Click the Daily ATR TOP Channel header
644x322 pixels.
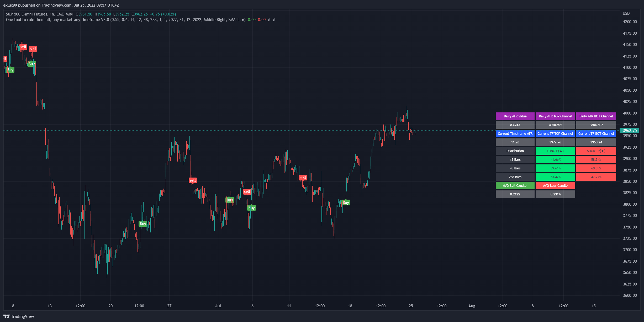coord(555,116)
